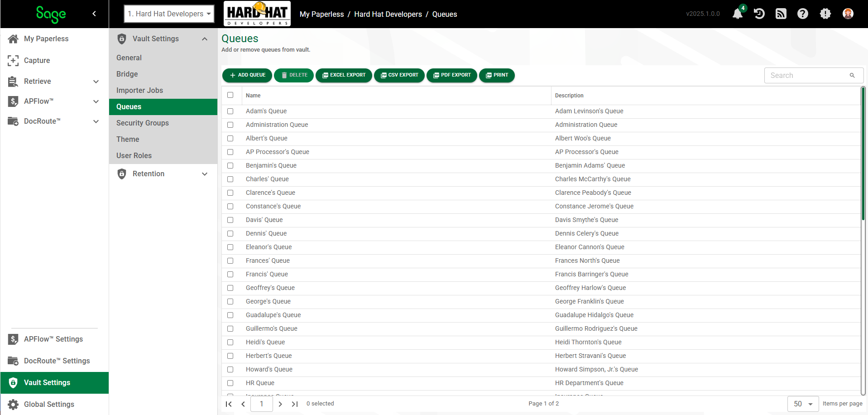
Task: Tick the HR Queue row checkbox
Action: [x=230, y=383]
